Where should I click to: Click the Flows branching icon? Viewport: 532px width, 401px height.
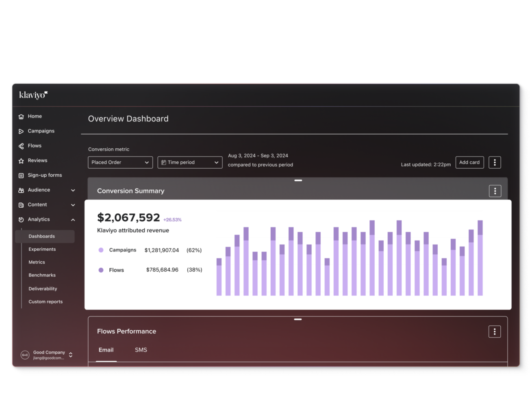click(x=21, y=146)
